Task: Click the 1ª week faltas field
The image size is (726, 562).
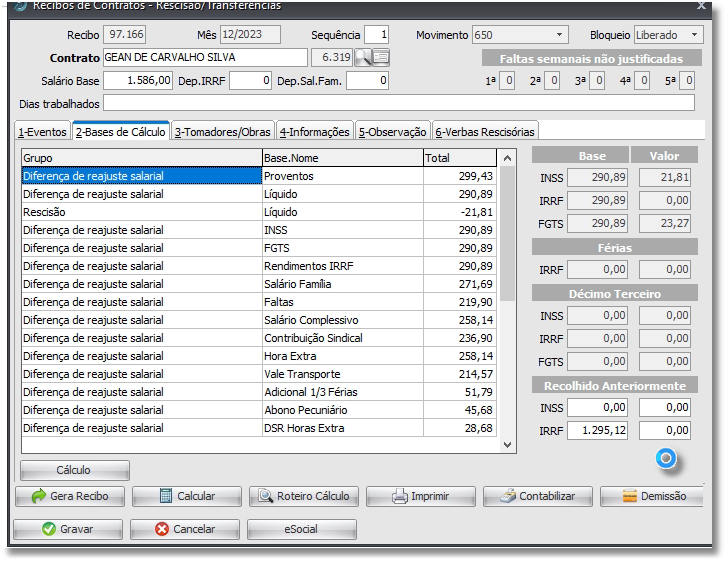Action: click(507, 81)
